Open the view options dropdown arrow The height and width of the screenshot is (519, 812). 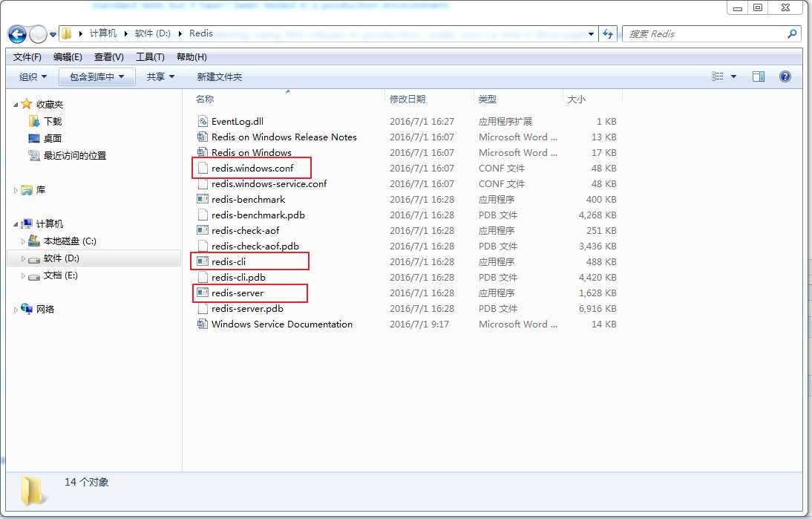coord(733,76)
